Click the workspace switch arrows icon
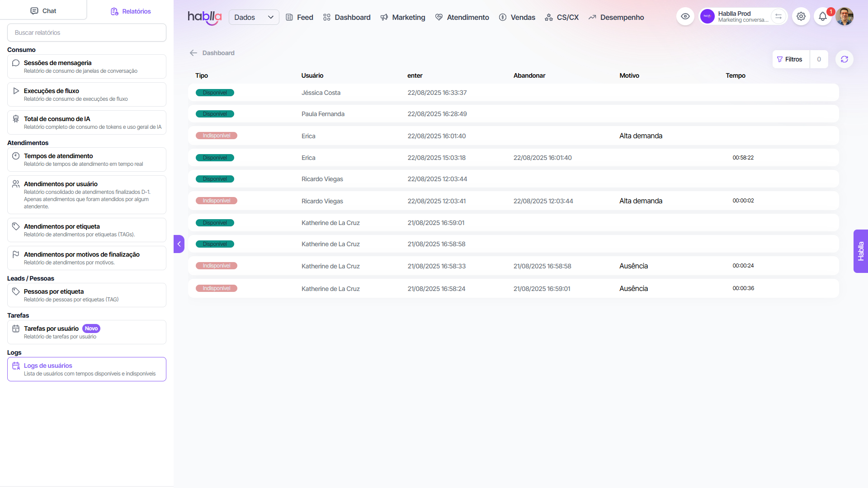The image size is (868, 488). tap(778, 17)
